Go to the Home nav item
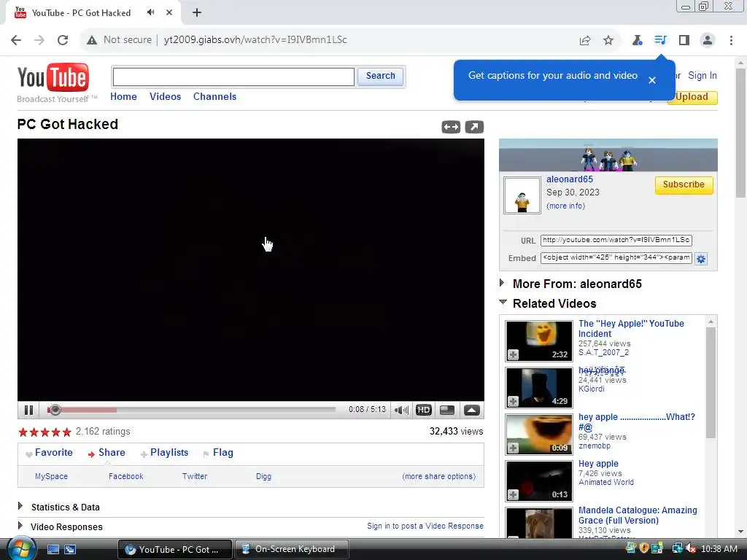The width and height of the screenshot is (747, 560). 123,97
